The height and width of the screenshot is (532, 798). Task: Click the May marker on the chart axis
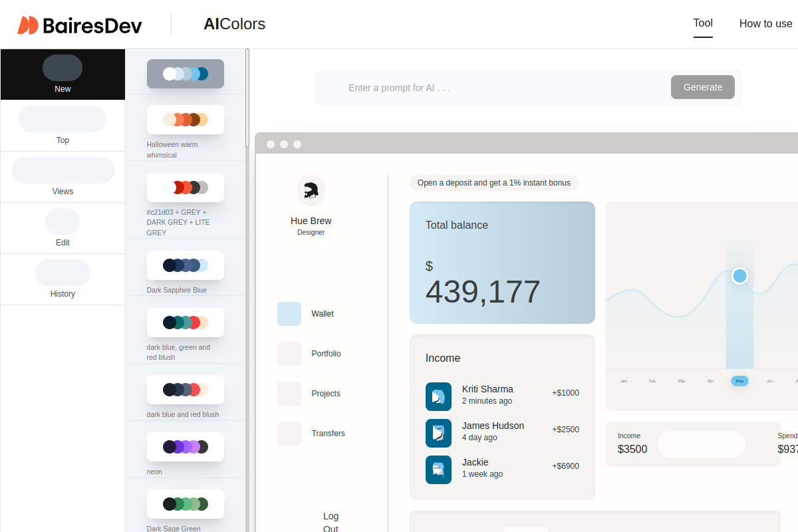coord(739,381)
